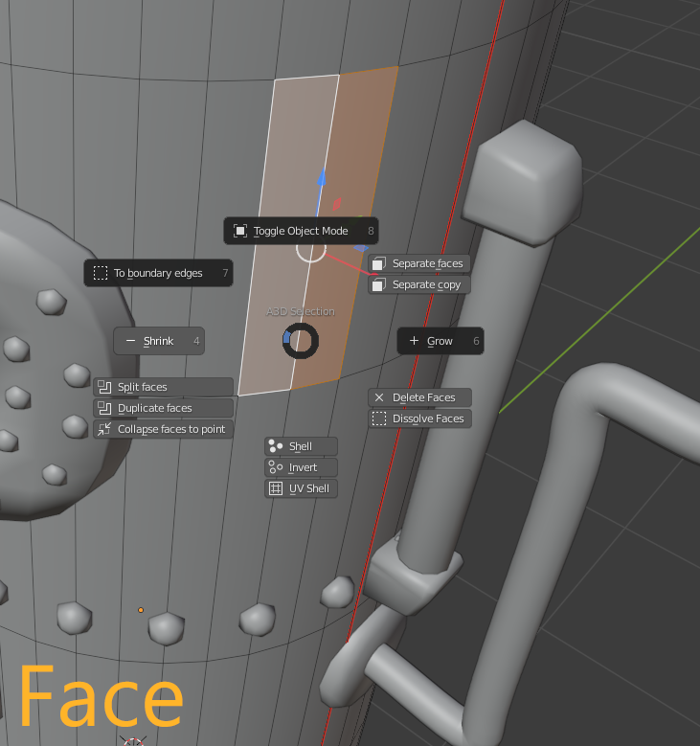Click the Invert selection icon
700x746 pixels.
pyautogui.click(x=276, y=467)
